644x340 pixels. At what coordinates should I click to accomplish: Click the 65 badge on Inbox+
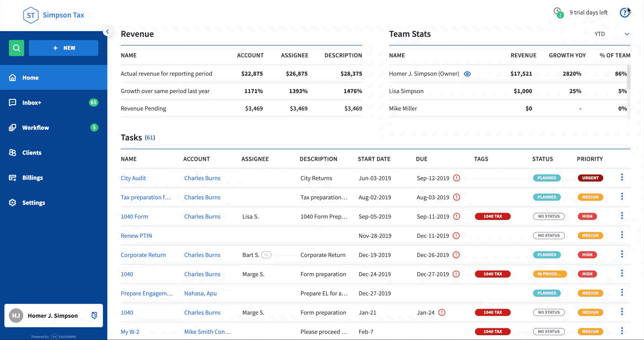pyautogui.click(x=94, y=103)
